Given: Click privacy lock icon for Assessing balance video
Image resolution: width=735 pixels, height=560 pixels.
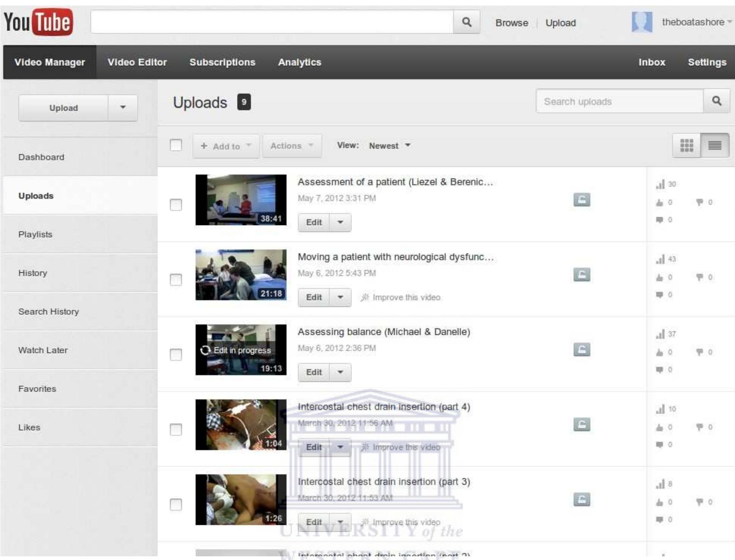Looking at the screenshot, I should pyautogui.click(x=581, y=349).
